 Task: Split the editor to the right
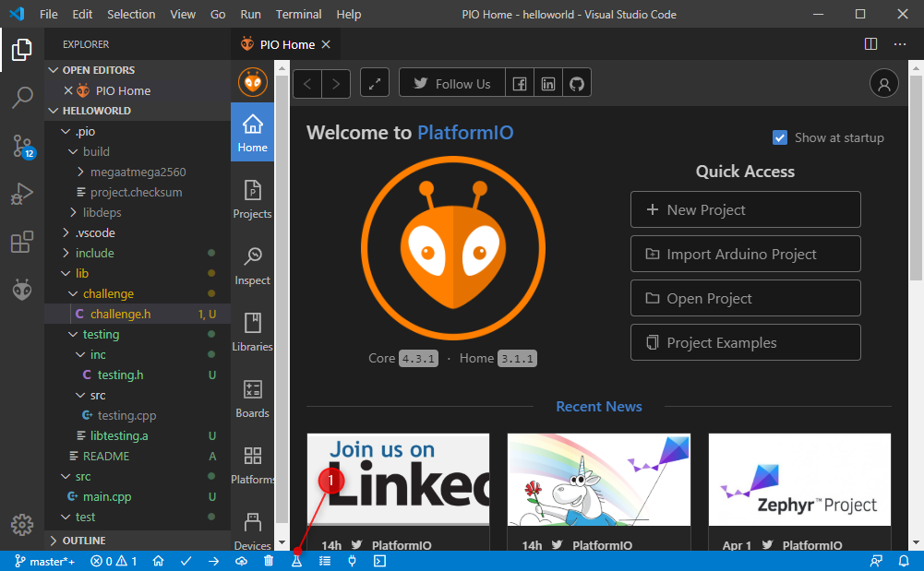[x=870, y=44]
